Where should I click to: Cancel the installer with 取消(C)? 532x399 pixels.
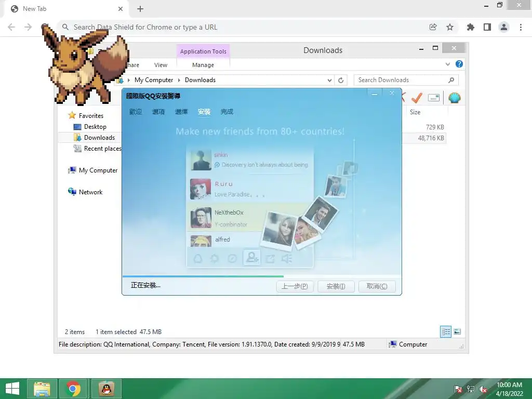click(377, 286)
